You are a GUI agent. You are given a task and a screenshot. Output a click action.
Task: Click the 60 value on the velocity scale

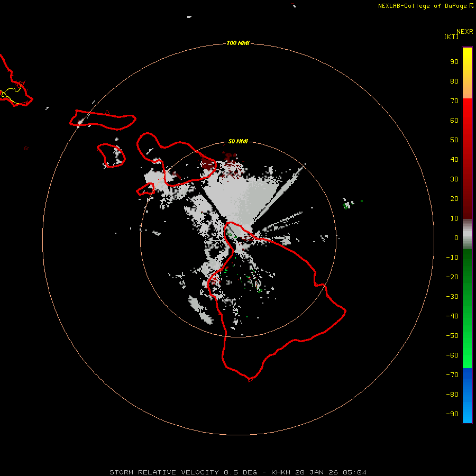454,121
